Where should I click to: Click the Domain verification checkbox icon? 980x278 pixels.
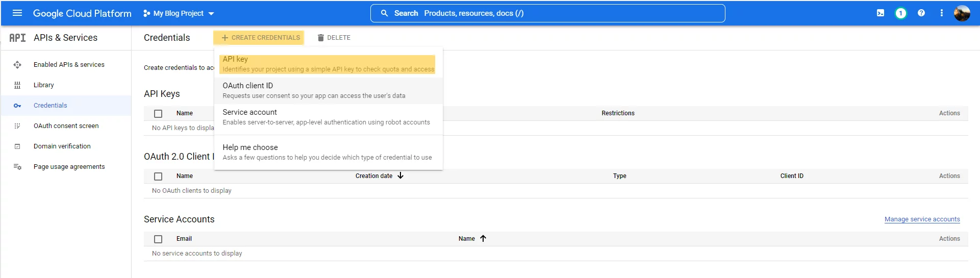coord(17,146)
